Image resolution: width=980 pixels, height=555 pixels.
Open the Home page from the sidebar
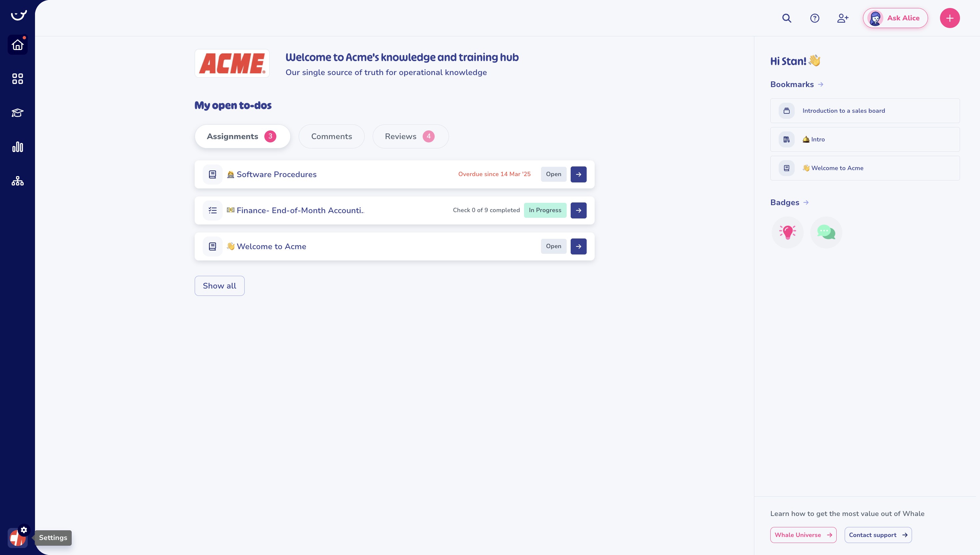18,45
